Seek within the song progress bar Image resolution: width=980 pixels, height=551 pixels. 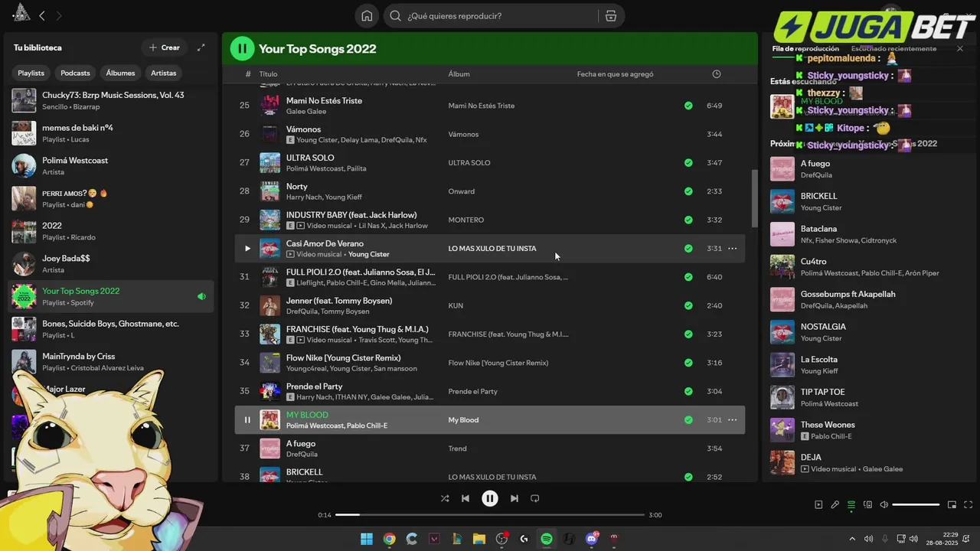point(490,515)
